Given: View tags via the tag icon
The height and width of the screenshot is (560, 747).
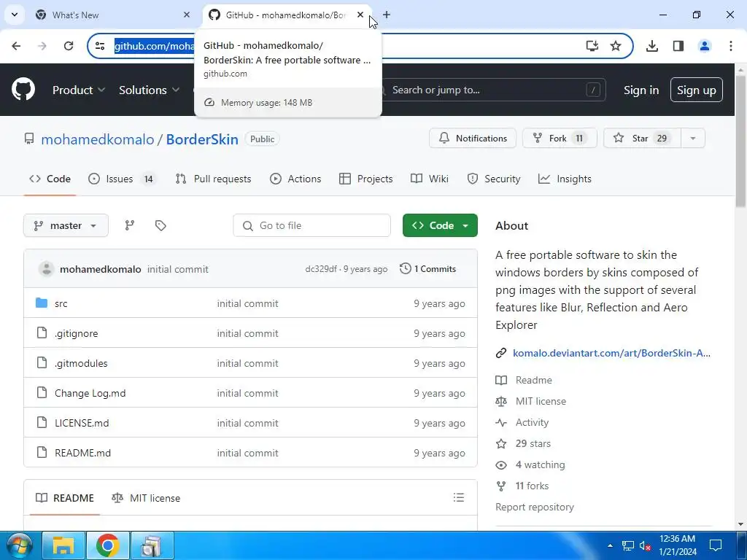Looking at the screenshot, I should coord(160,225).
